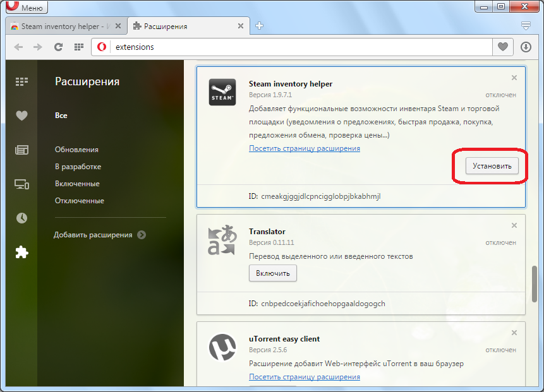Click the vertical scrollbar thumb
The image size is (544, 392).
pyautogui.click(x=535, y=284)
